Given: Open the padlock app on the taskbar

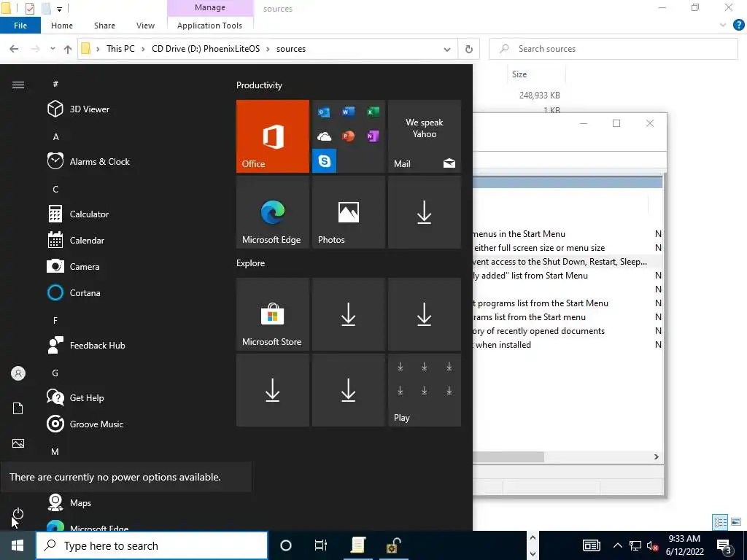Looking at the screenshot, I should coord(393,545).
